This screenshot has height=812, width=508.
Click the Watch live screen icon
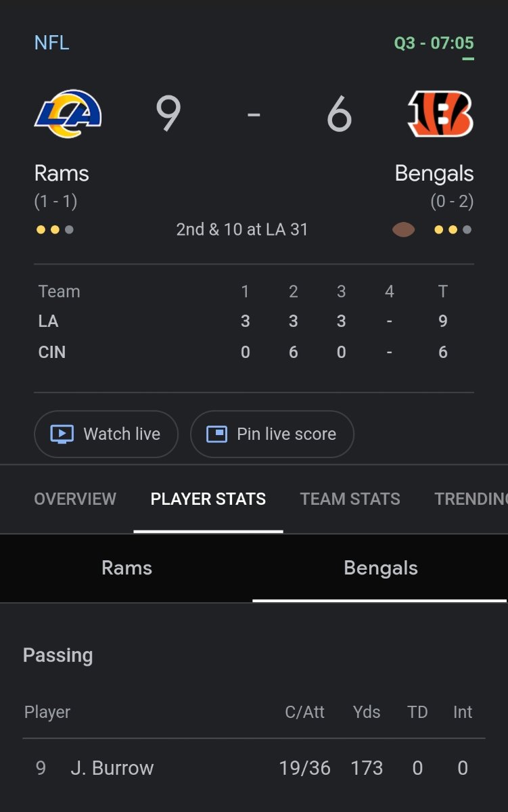(x=62, y=434)
